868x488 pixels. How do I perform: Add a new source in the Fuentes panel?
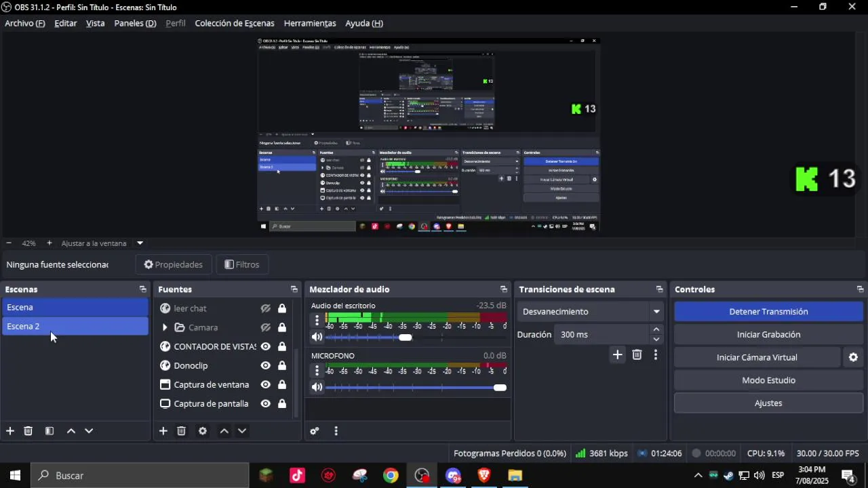tap(163, 431)
